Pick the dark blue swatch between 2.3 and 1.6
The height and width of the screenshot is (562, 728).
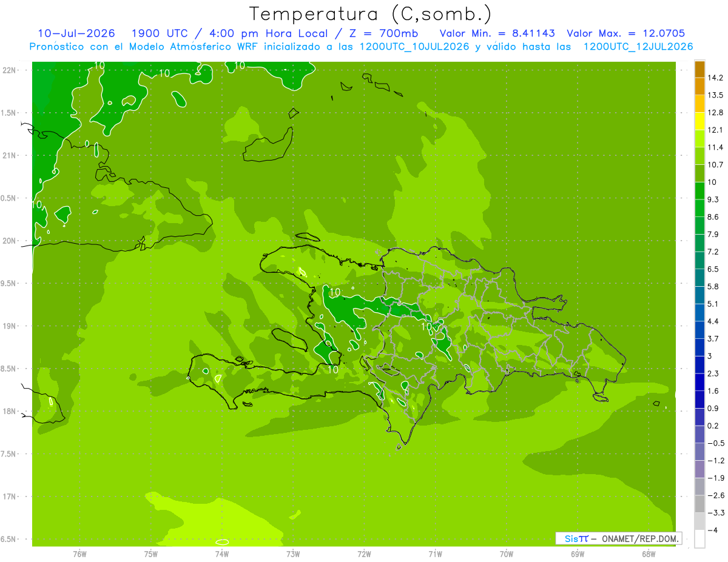coord(699,382)
